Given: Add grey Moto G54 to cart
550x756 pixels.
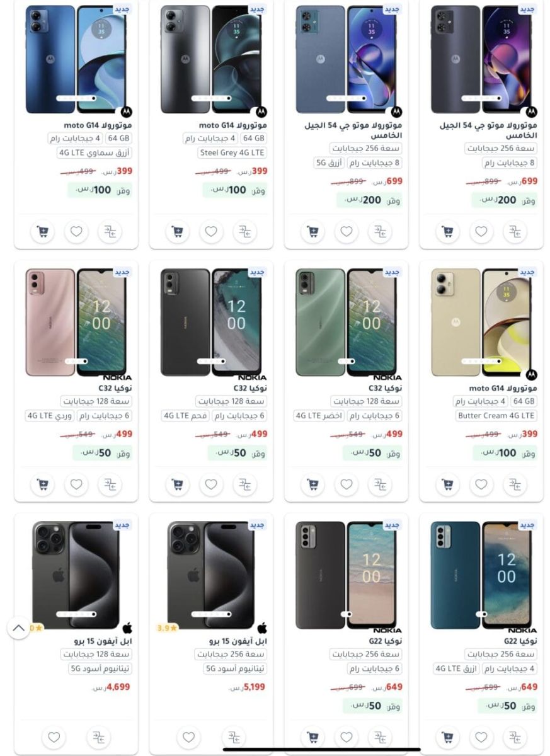Looking at the screenshot, I should point(448,232).
